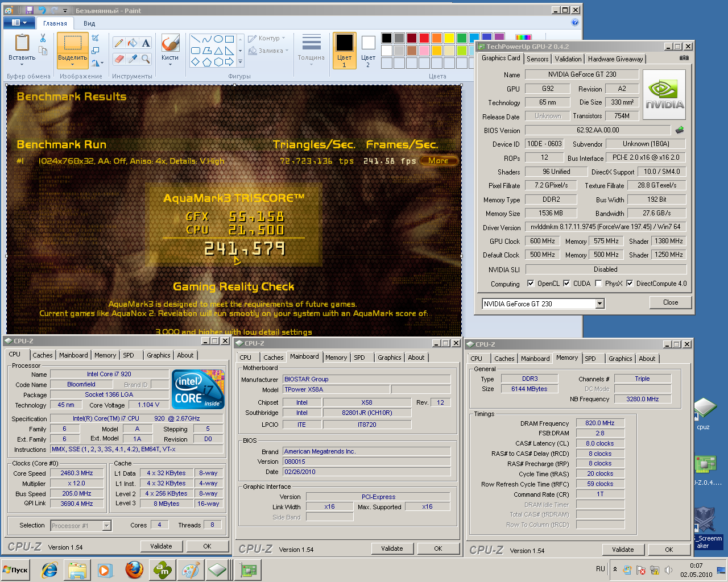Click the Save icon in Paint title bar
The height and width of the screenshot is (582, 728).
coord(30,10)
